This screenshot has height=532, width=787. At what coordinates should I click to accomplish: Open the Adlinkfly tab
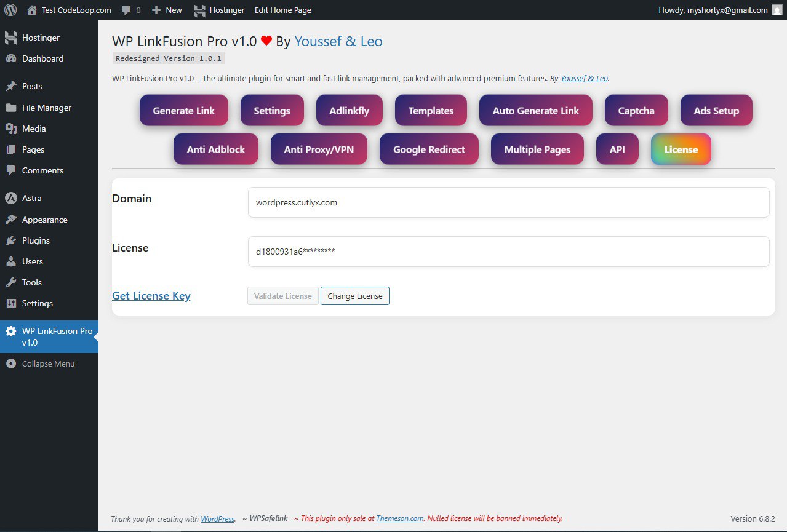350,110
